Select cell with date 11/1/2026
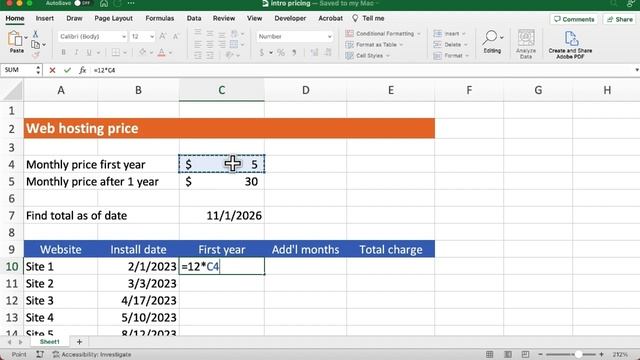 click(x=222, y=216)
